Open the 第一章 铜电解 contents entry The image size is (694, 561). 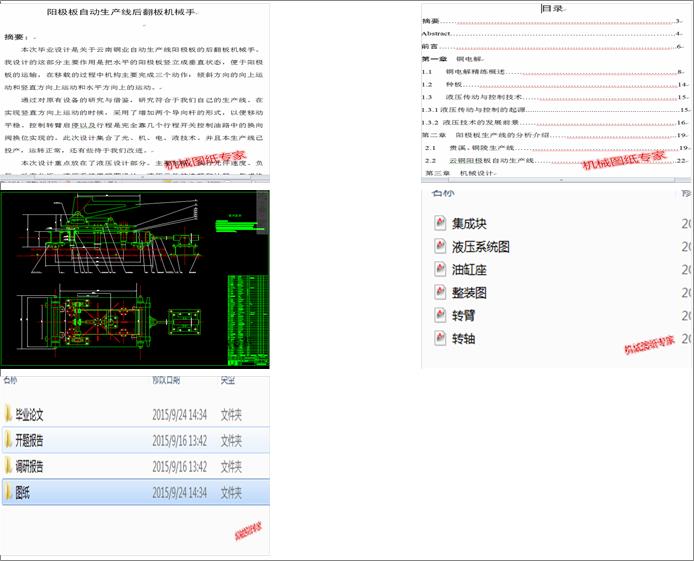pyautogui.click(x=453, y=59)
